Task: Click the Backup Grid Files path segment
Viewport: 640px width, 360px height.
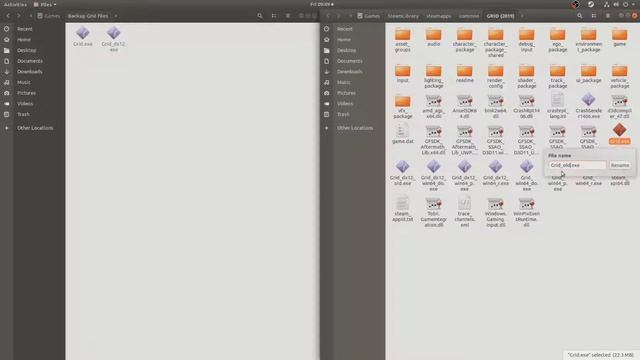Action: coord(88,16)
